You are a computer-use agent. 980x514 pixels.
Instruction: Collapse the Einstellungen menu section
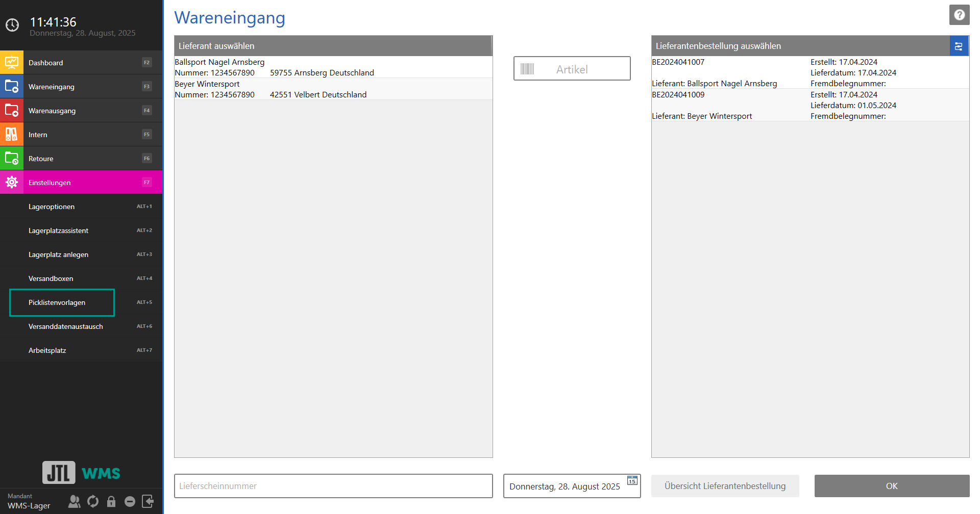coord(50,183)
